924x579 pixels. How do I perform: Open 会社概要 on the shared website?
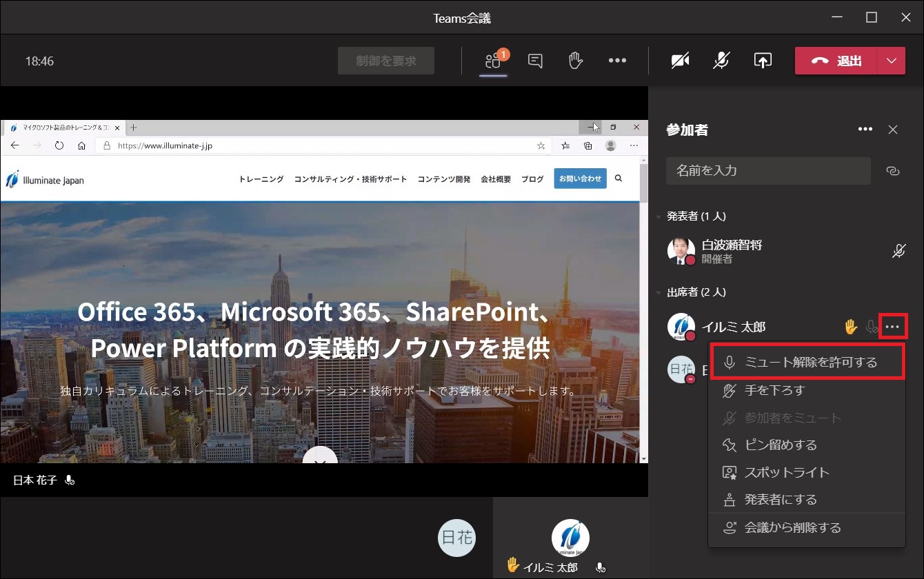[x=496, y=179]
